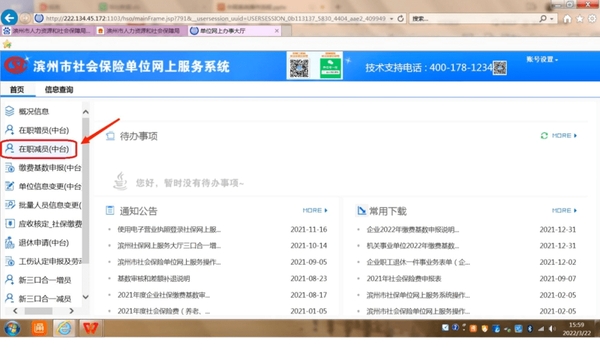Select the 单位网上办事大厅 browser tab
600x360 pixels.
click(x=223, y=31)
